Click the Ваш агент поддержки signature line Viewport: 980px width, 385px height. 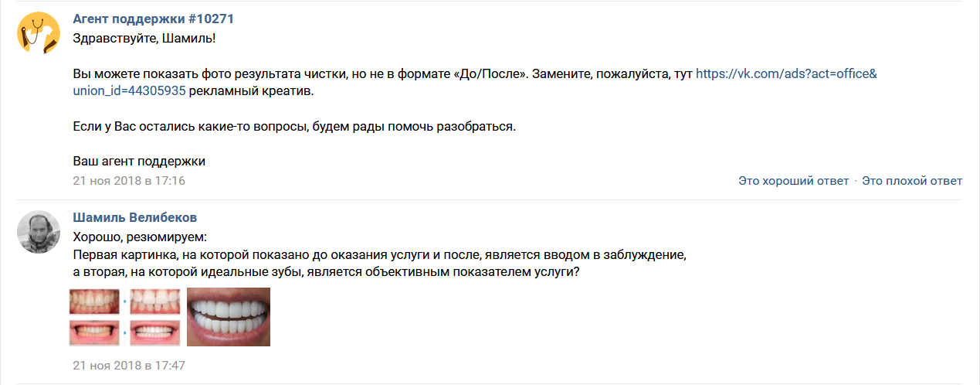pos(140,162)
